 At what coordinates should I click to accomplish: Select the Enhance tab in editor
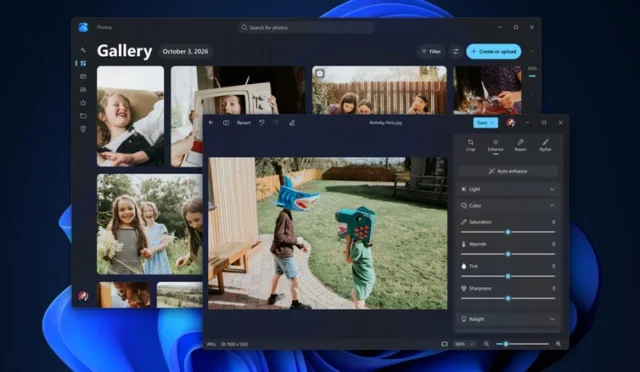(x=496, y=145)
